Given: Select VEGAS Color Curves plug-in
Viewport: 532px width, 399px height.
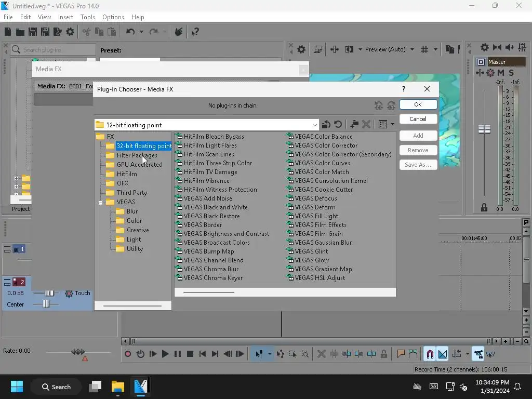Looking at the screenshot, I should click(x=322, y=163).
